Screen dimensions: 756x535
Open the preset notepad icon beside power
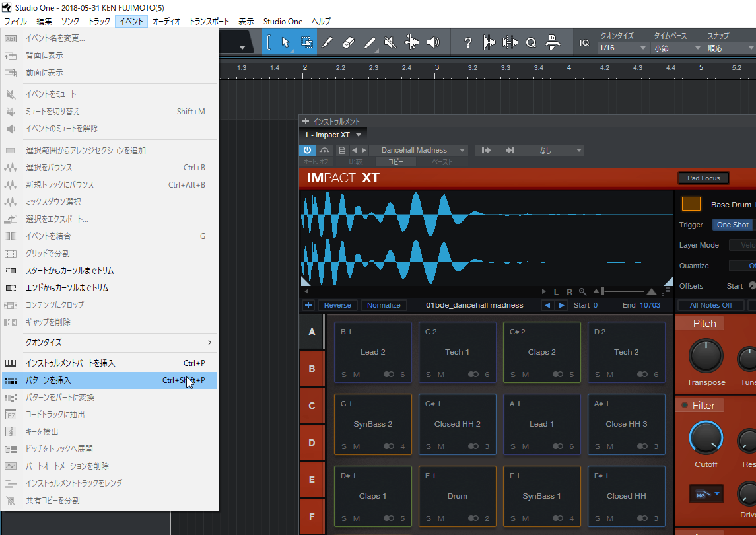coord(342,150)
